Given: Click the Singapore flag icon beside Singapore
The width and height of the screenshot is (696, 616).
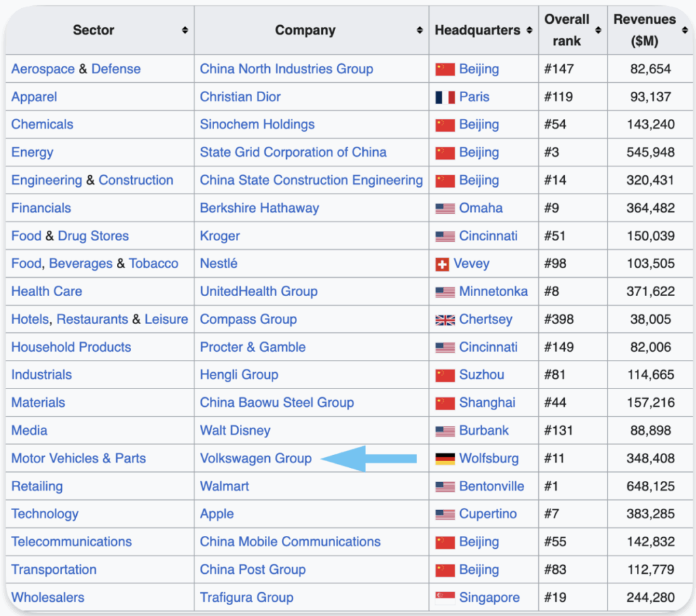Looking at the screenshot, I should click(x=445, y=598).
